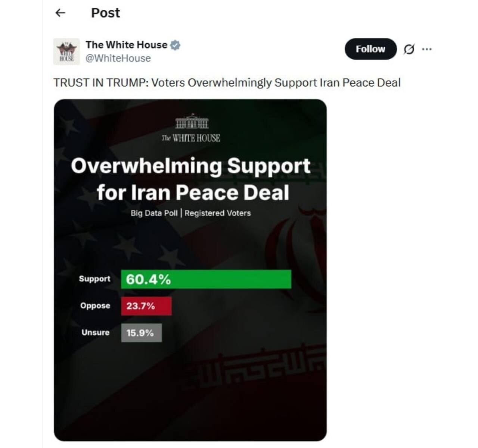The image size is (478, 448).
Task: Click the TRUST IN TRUMP post text
Action: tap(227, 82)
